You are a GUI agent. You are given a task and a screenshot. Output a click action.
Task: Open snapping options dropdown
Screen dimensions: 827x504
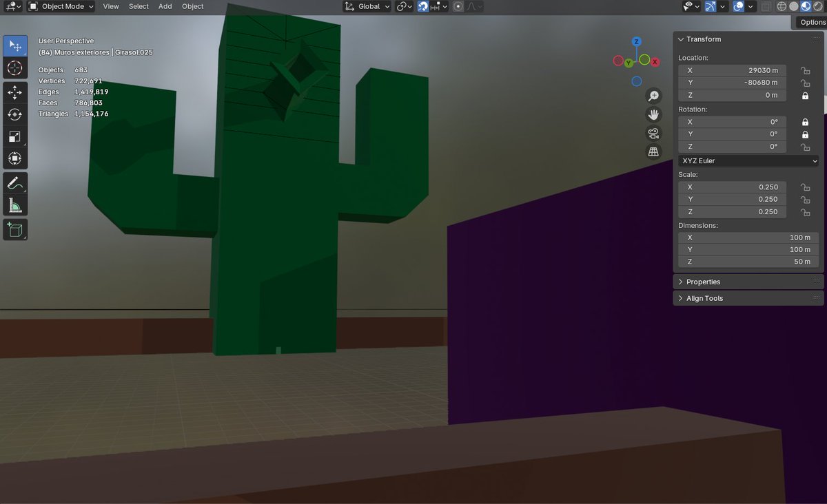coord(440,6)
